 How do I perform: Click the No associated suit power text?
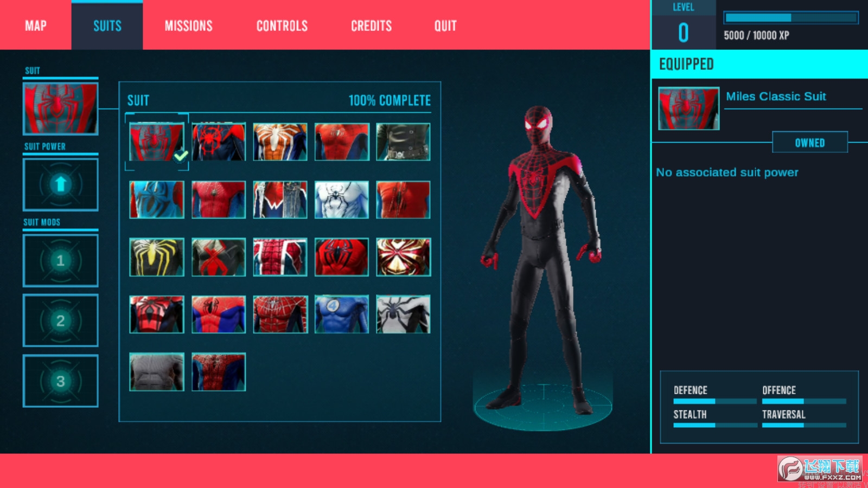tap(727, 172)
